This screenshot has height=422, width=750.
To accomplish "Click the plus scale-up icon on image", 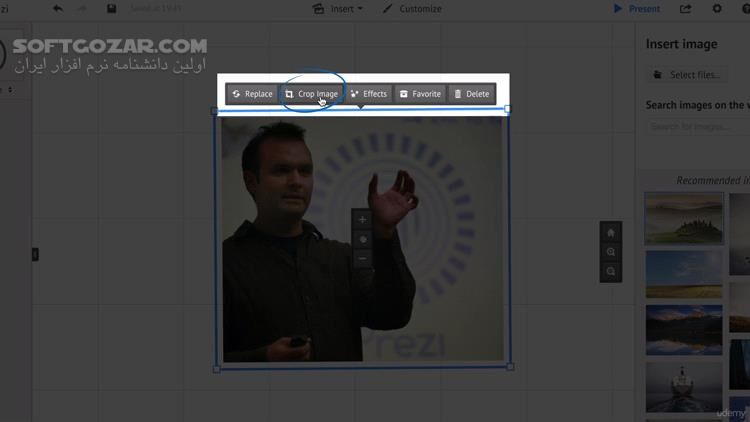I will pos(362,220).
